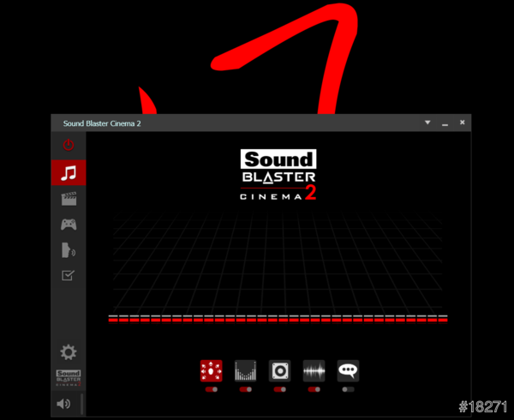This screenshot has height=420, width=514.
Task: Open the Crystalizer bars effect icon
Action: [246, 371]
